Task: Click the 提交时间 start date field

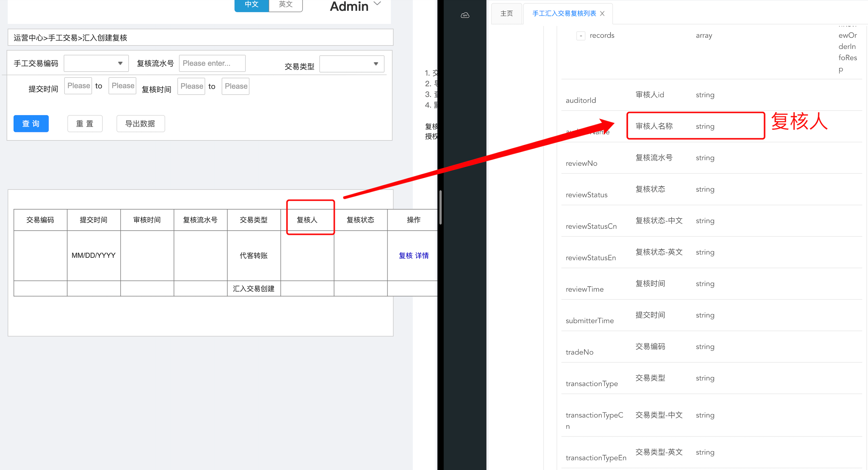Action: pyautogui.click(x=78, y=86)
